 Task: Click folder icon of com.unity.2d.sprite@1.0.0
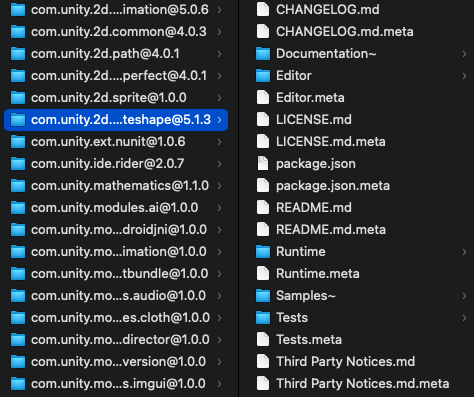click(x=18, y=98)
